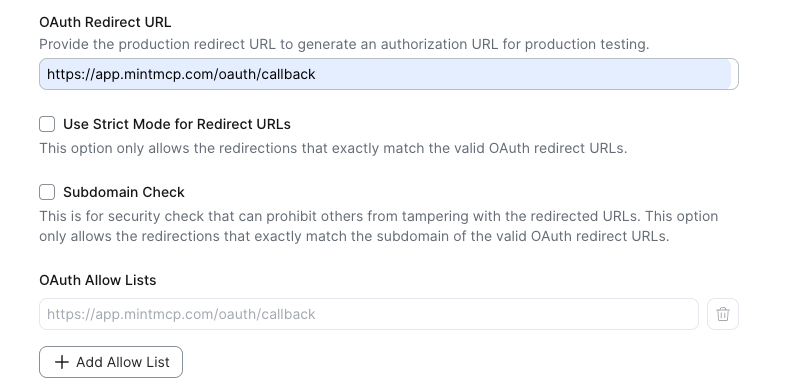
Task: Select the 'Subdomain Check' label text
Action: point(124,192)
